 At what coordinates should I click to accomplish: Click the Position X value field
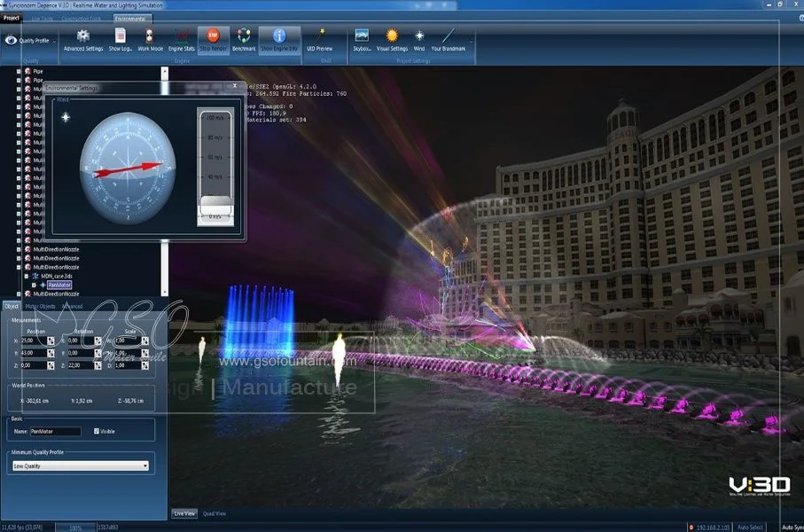(34, 340)
